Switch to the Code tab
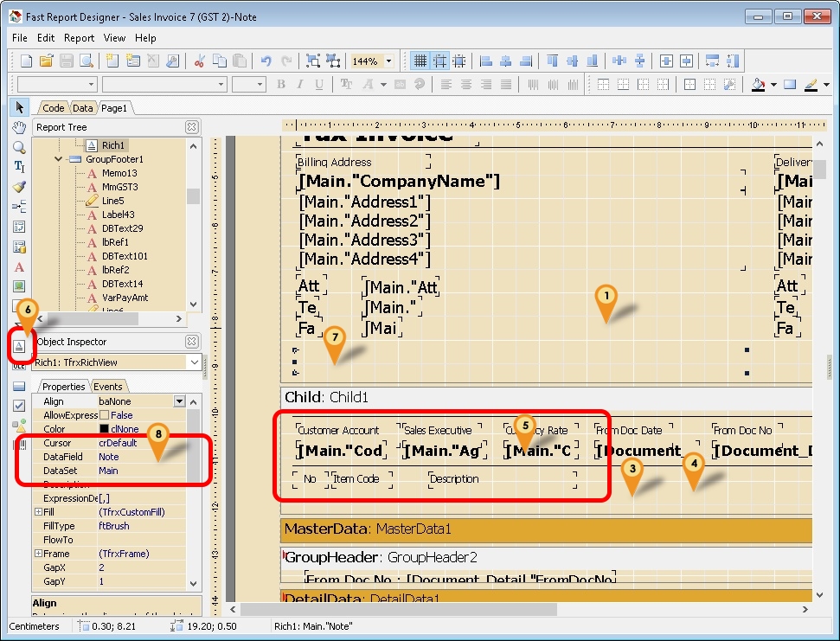This screenshot has width=840, height=641. click(53, 107)
